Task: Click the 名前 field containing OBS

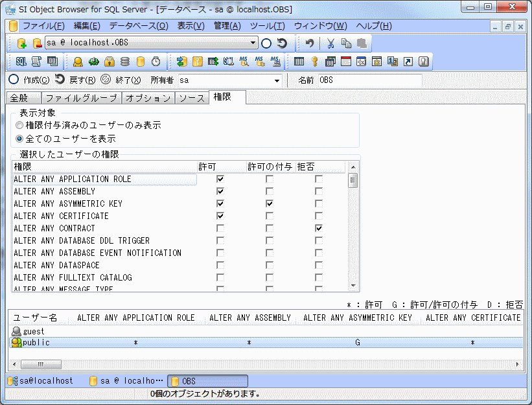Action: tap(369, 80)
